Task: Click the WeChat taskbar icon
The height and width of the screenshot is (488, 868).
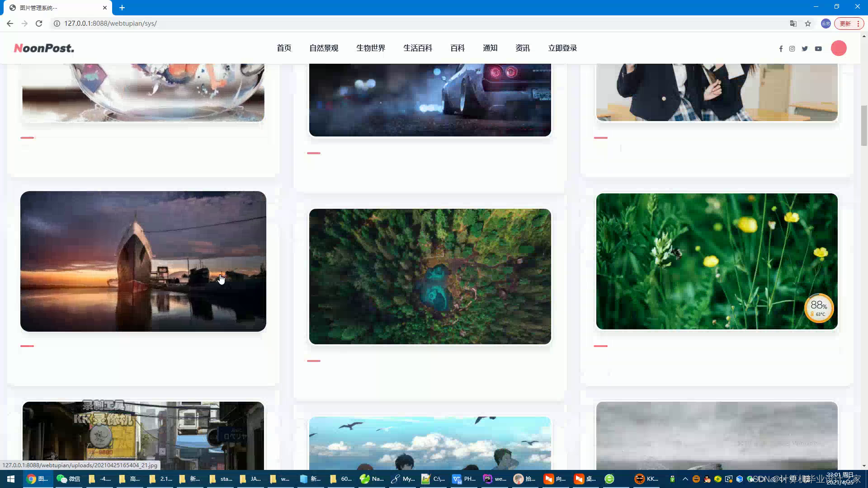Action: click(68, 479)
